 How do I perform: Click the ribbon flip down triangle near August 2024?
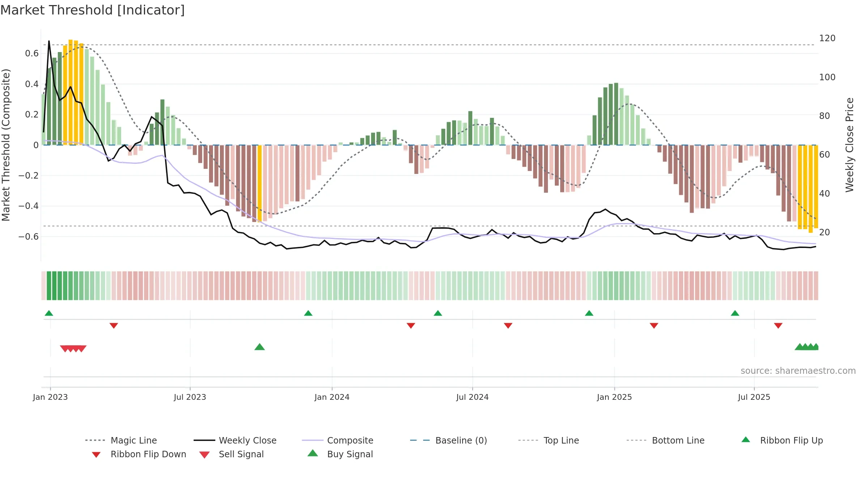point(508,326)
